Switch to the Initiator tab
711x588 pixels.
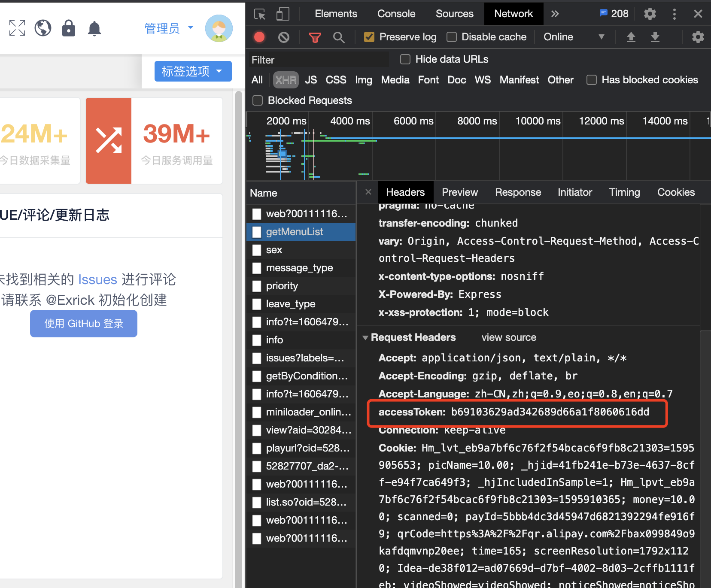point(575,192)
